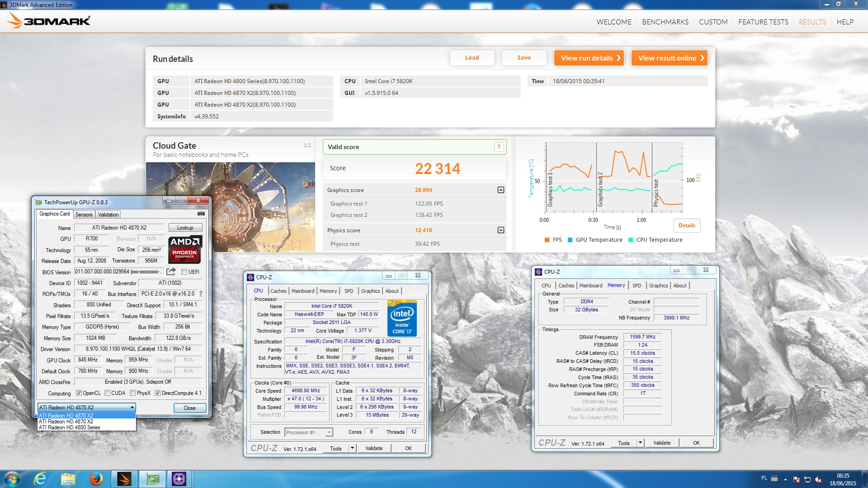Open the Windows Start menu
The width and height of the screenshot is (868, 488).
[11, 479]
